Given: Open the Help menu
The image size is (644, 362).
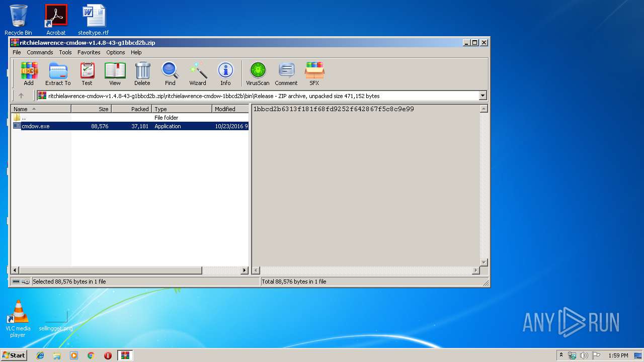Looking at the screenshot, I should [x=136, y=52].
